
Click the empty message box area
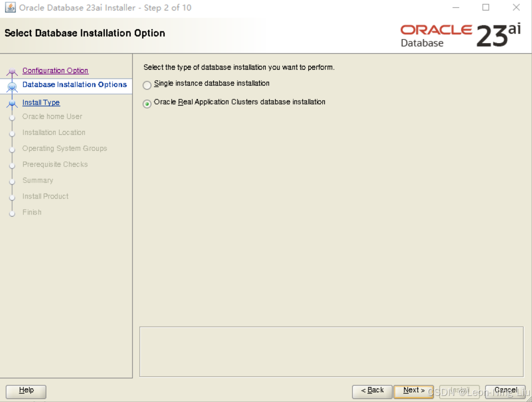(x=331, y=352)
